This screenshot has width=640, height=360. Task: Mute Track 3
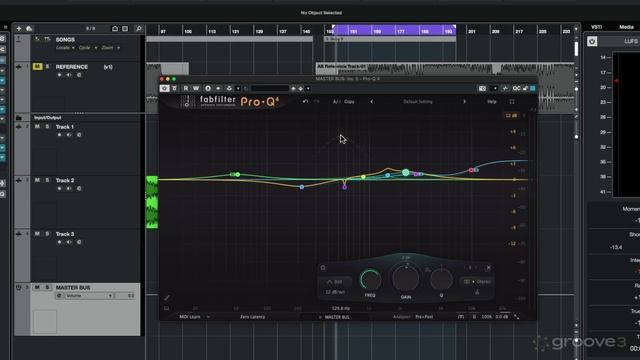(37, 233)
